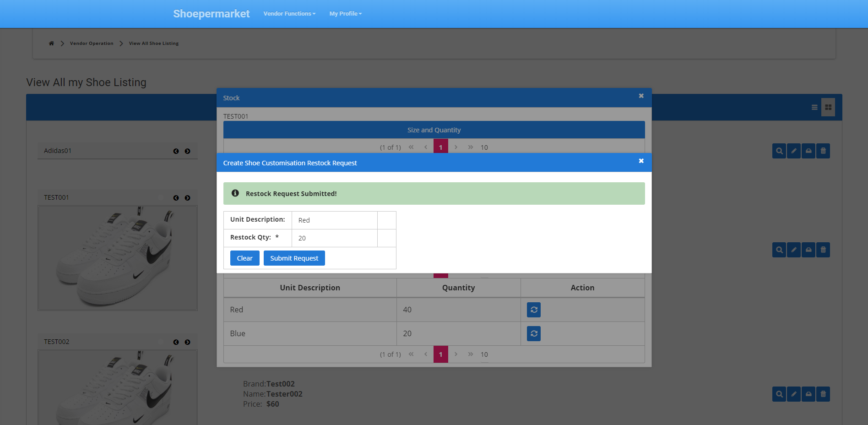
Task: Click next image arrow for TEST001
Action: [187, 198]
